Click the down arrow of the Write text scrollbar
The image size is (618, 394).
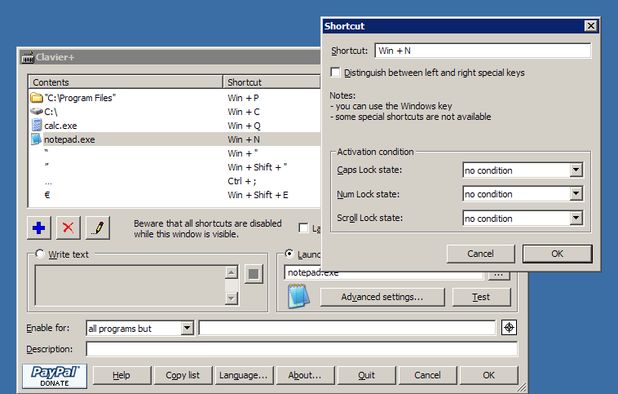pos(231,298)
